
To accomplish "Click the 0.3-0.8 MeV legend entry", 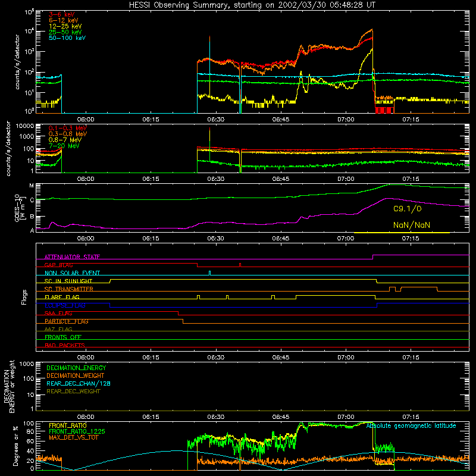I will 68,134.
